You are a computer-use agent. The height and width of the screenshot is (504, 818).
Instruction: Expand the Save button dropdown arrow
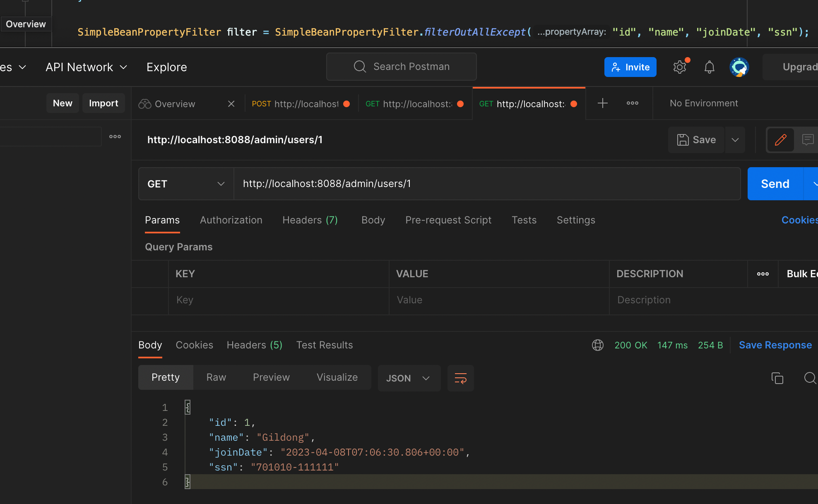click(735, 139)
